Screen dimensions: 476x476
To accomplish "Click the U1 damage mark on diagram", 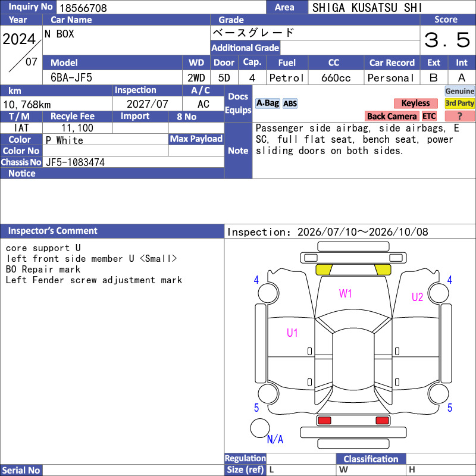I will click(292, 333).
